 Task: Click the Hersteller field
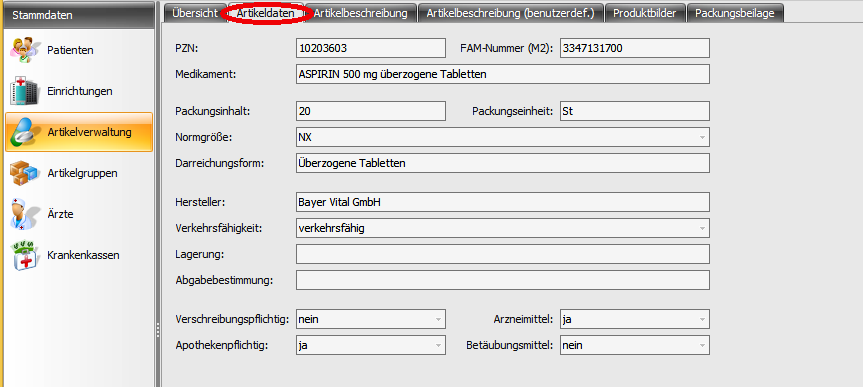(x=502, y=202)
